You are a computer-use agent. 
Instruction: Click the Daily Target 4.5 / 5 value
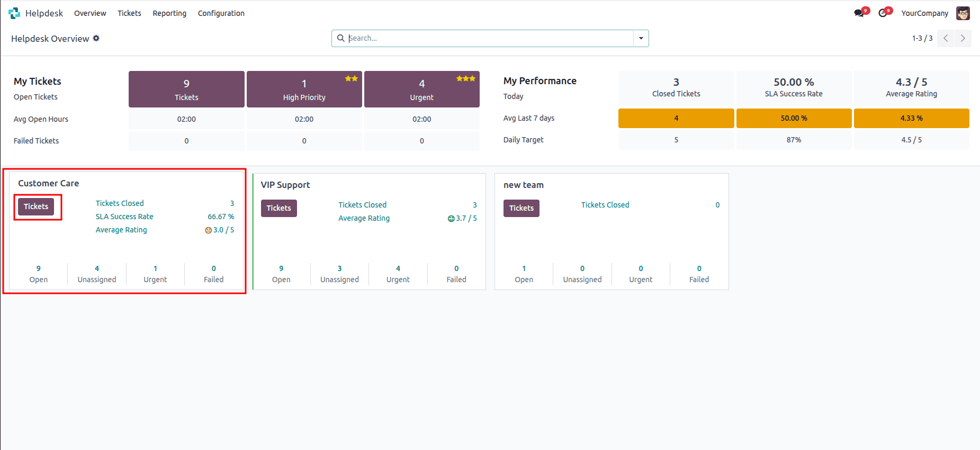[912, 140]
